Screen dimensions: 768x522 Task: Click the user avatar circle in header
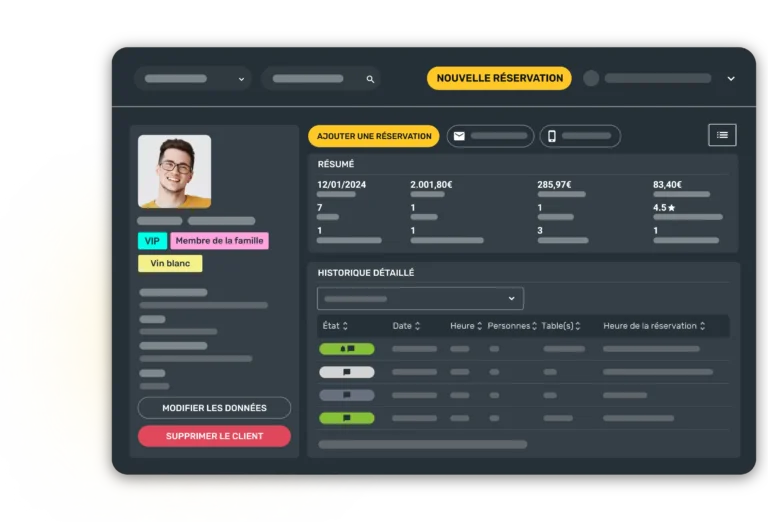coord(591,78)
